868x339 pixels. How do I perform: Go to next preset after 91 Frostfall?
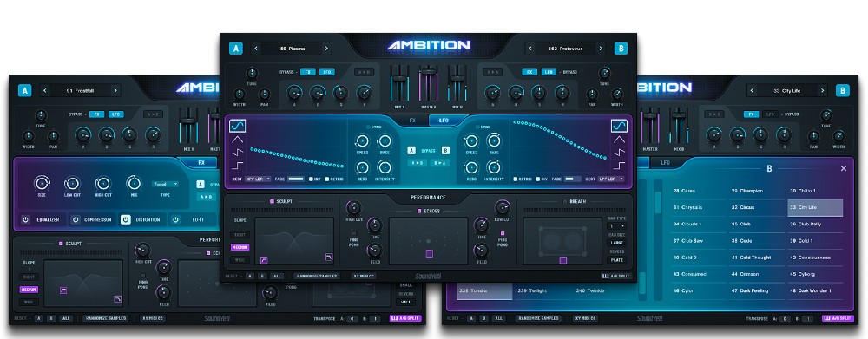(115, 90)
